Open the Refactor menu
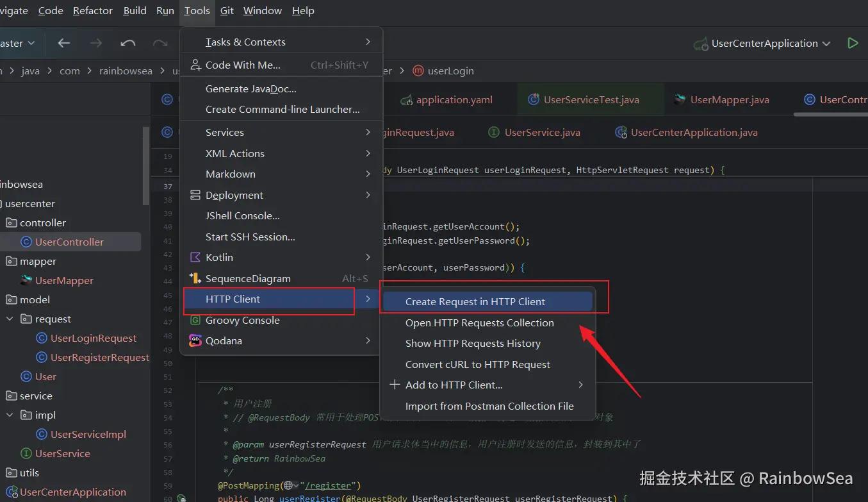Screen dimensions: 868x502 (x=93, y=11)
